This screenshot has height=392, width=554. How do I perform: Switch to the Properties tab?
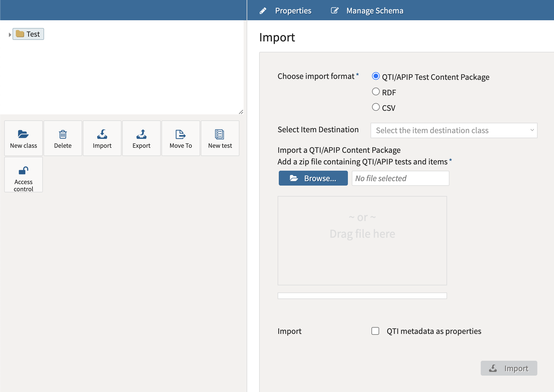click(x=293, y=10)
